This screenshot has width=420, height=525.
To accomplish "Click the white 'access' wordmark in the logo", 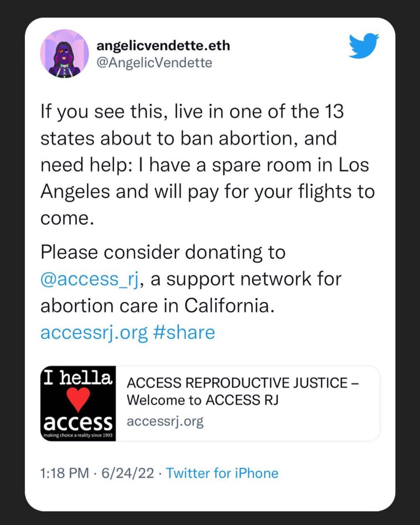I will click(78, 422).
